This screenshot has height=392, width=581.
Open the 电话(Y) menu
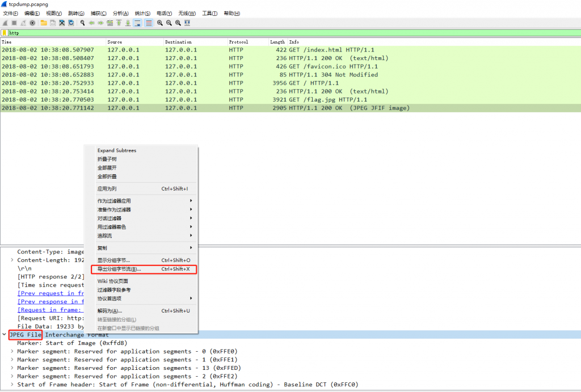[164, 14]
